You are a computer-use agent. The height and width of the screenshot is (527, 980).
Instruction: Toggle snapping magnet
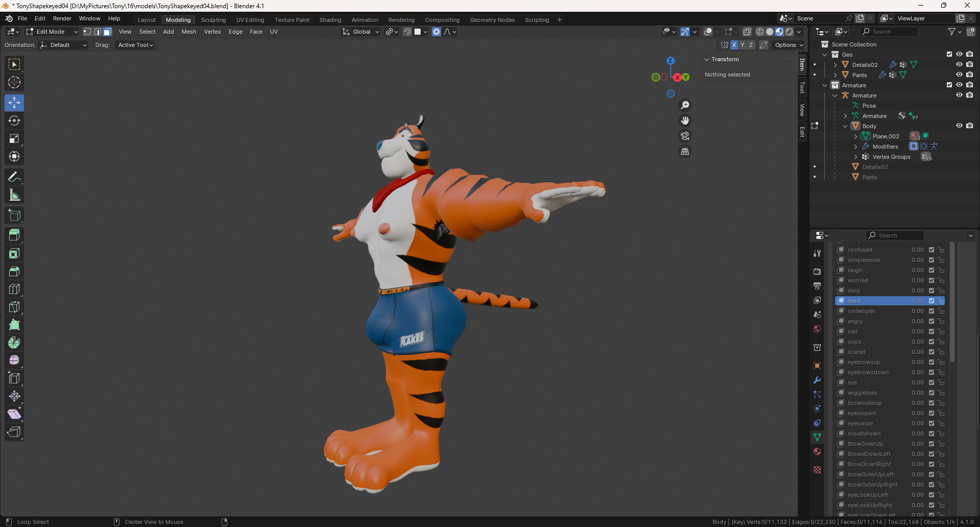coord(407,32)
